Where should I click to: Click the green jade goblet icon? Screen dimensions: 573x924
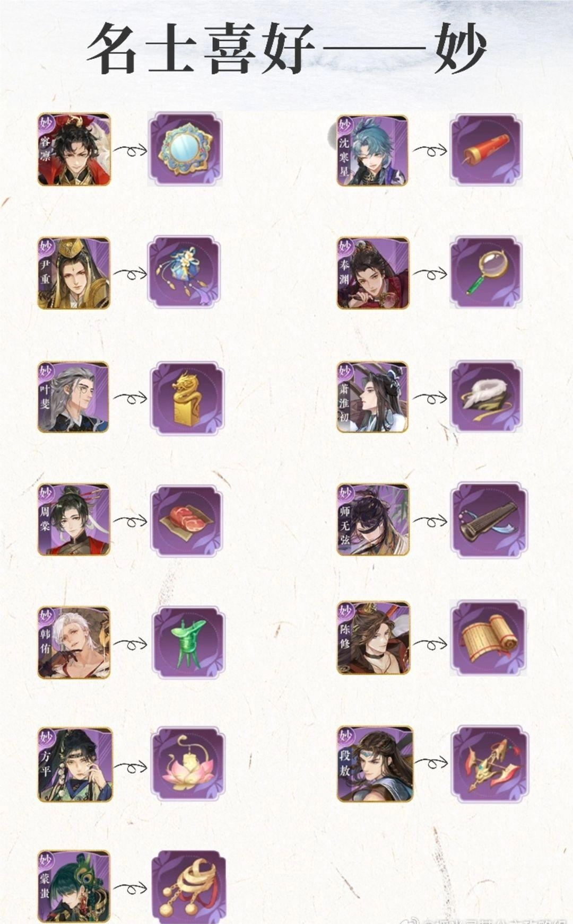click(188, 644)
